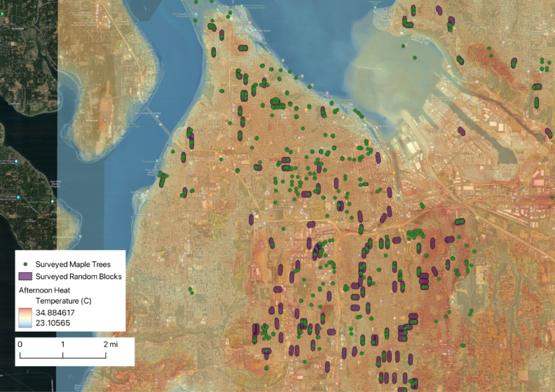The height and width of the screenshot is (392, 555).
Task: Click the isolated maple dots right of legend
Action: pyautogui.click(x=191, y=290)
